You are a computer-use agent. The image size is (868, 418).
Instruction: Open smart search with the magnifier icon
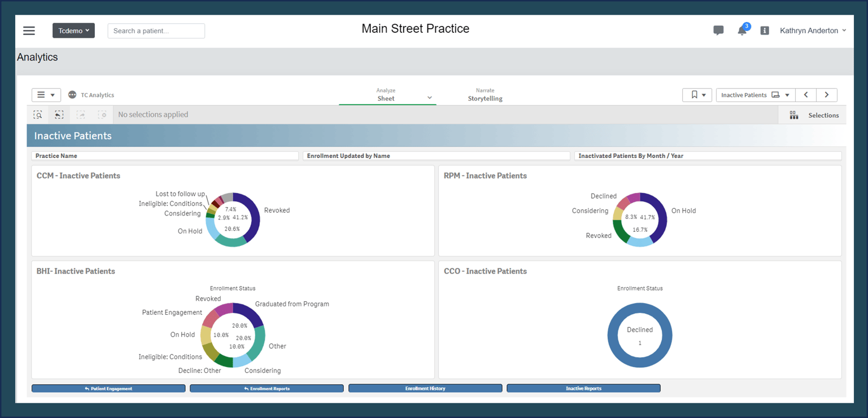click(x=38, y=115)
